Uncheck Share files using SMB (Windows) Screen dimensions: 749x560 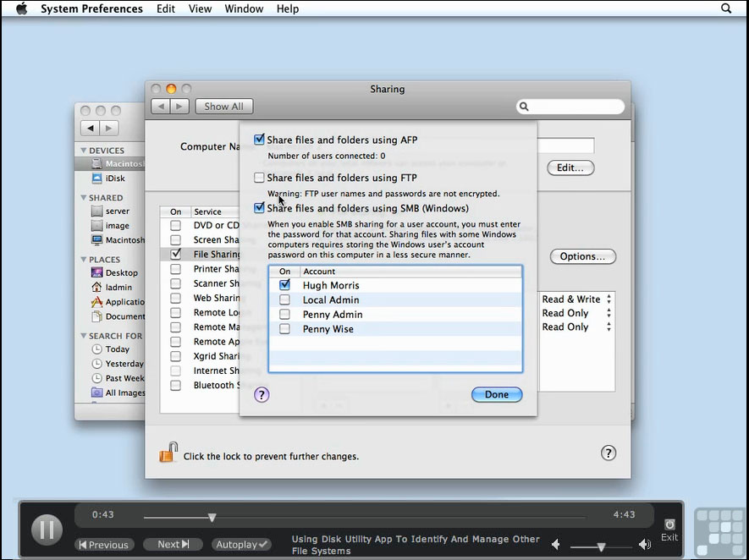(x=259, y=207)
